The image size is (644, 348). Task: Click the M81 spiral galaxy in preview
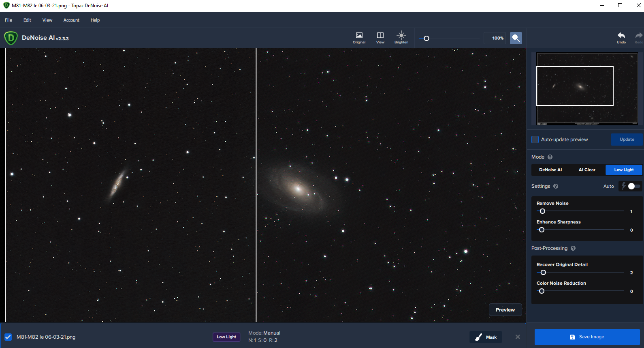coord(298,189)
